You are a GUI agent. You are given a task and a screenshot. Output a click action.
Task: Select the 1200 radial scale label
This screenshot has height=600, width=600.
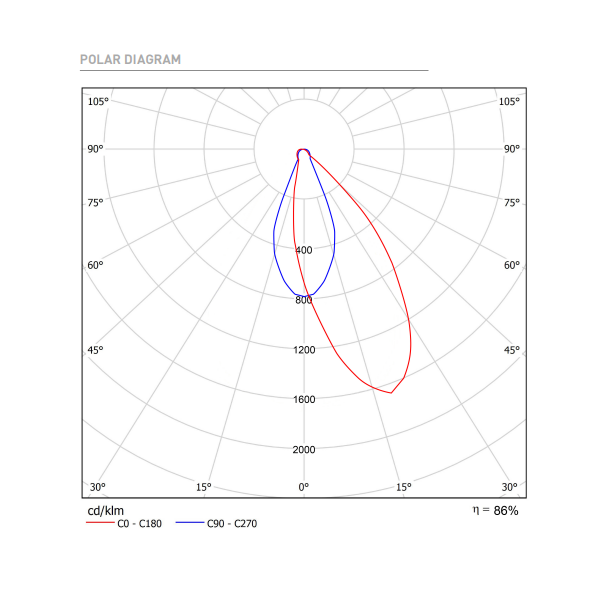point(304,350)
